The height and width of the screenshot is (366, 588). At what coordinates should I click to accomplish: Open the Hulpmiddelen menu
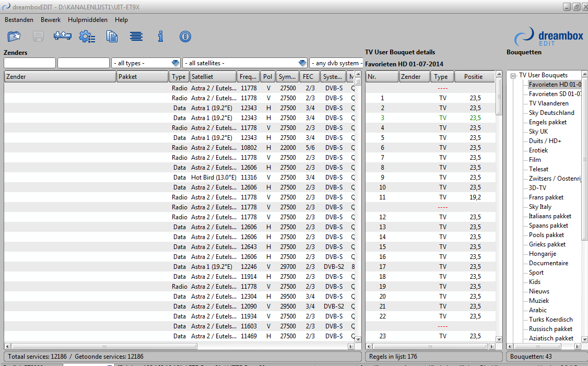tap(88, 20)
